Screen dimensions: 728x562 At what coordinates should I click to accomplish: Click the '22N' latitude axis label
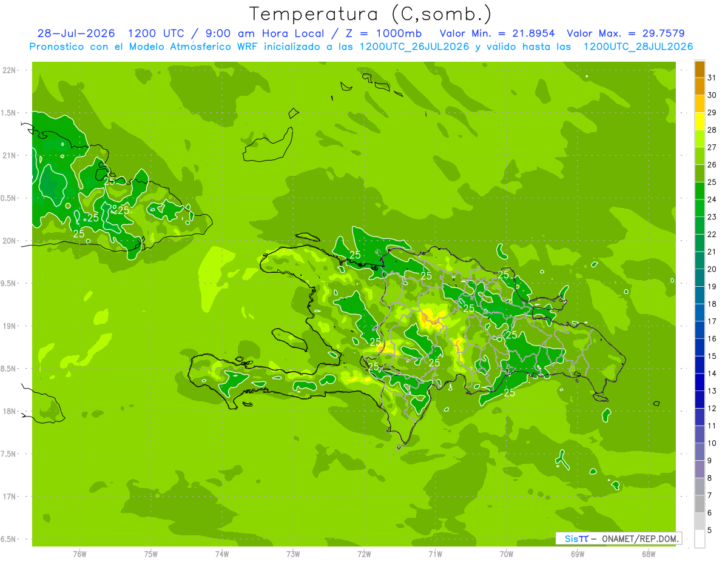tap(9, 70)
